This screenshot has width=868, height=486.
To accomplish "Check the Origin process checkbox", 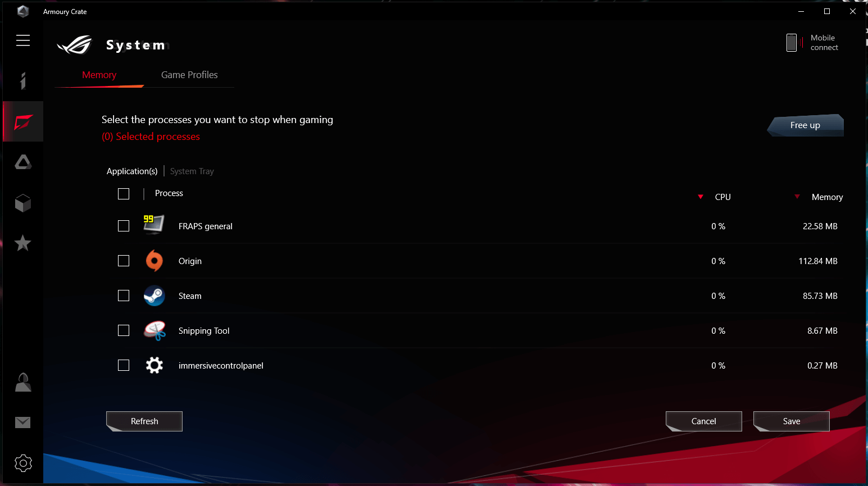I will click(124, 261).
